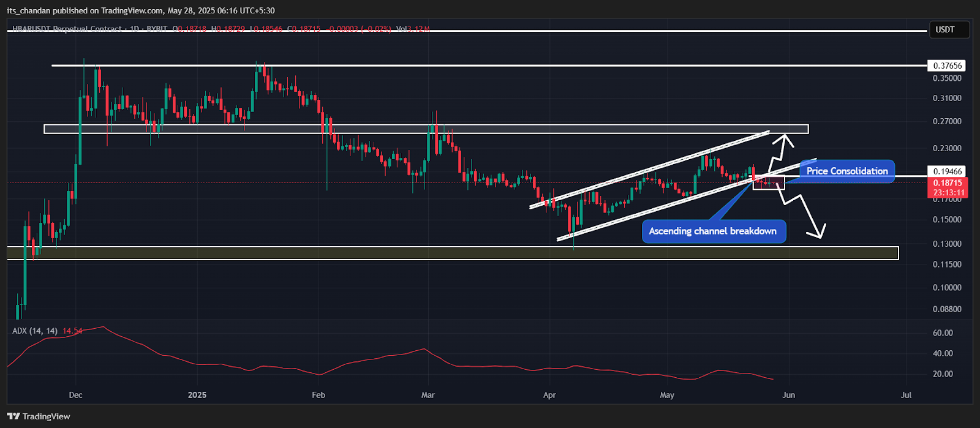Click the 0.11500 price axis value
The image size is (980, 428).
tap(947, 265)
